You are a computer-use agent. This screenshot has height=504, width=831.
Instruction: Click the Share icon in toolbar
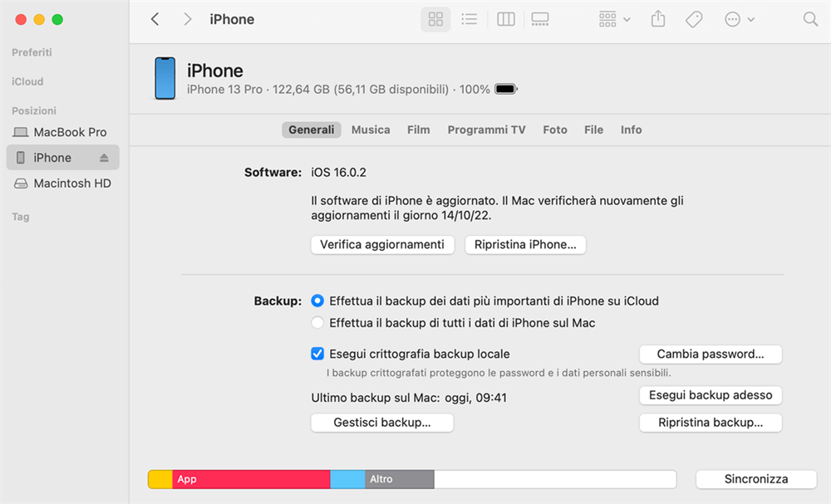click(658, 19)
